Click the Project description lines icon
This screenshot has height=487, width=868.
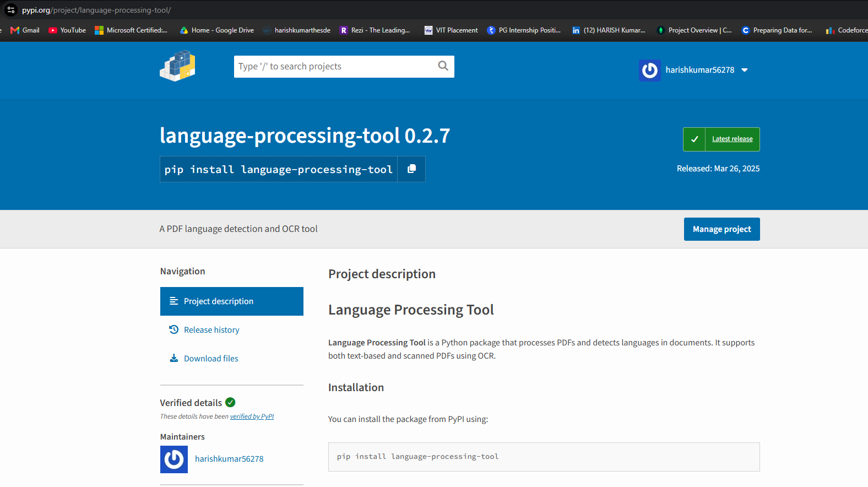[x=173, y=301]
